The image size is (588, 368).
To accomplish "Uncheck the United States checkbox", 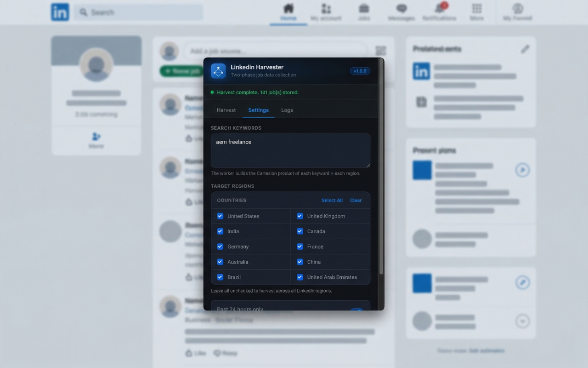I will 220,216.
